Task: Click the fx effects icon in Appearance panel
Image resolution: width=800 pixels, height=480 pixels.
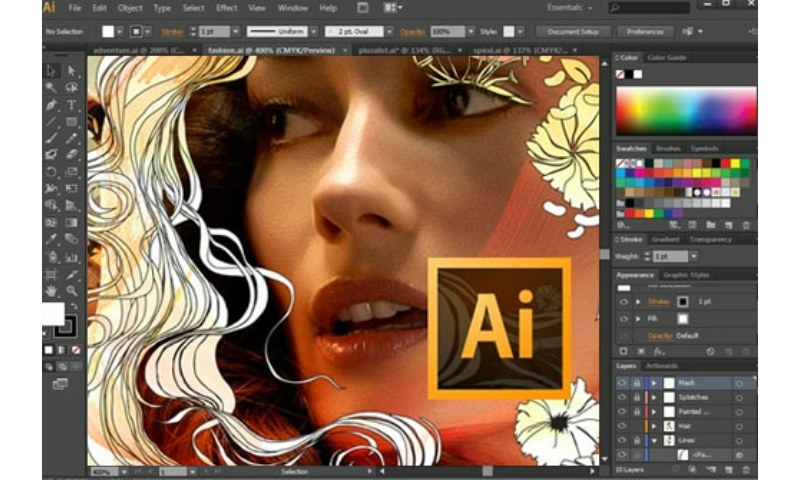Action: (659, 351)
